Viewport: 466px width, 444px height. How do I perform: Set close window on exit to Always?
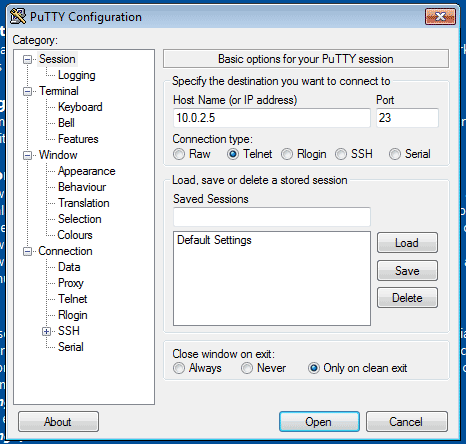click(179, 368)
